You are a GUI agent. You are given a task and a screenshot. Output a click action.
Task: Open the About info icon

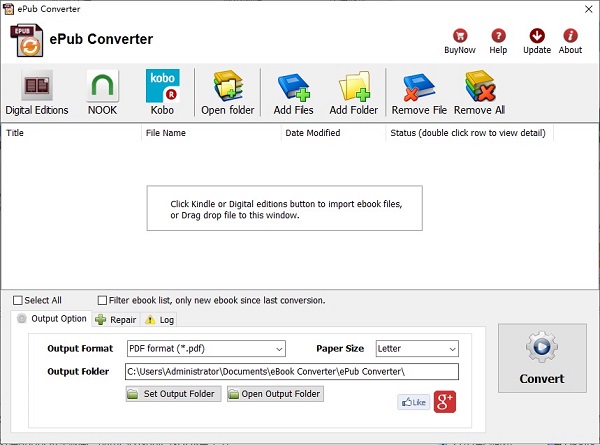pyautogui.click(x=570, y=38)
